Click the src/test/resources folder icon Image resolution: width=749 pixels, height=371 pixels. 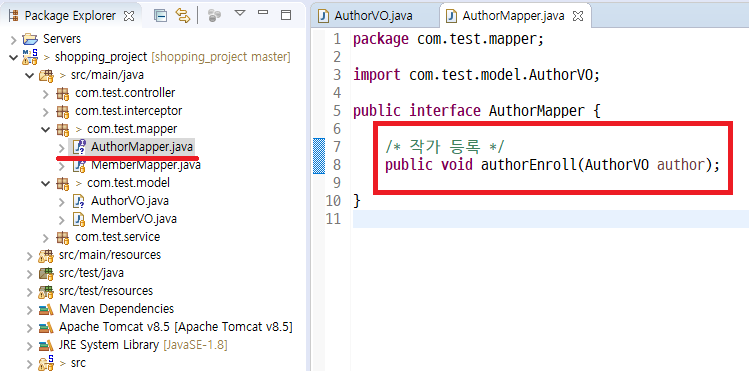pyautogui.click(x=46, y=291)
